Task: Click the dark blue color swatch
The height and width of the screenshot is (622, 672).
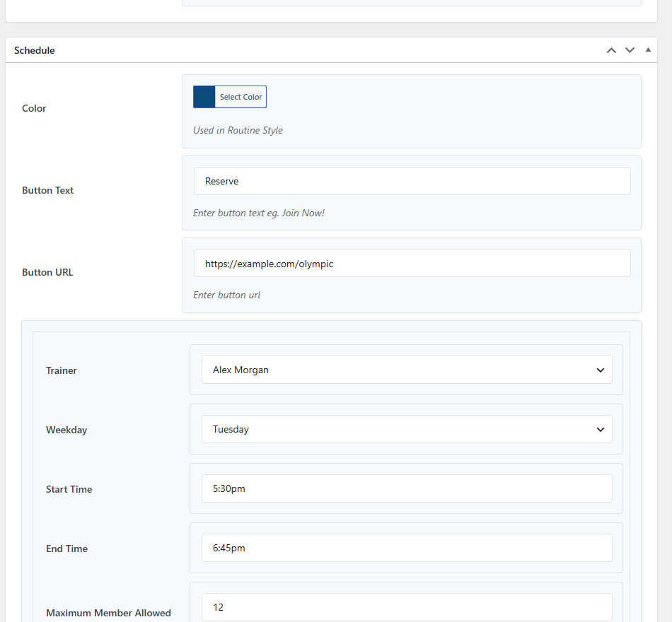Action: click(204, 97)
